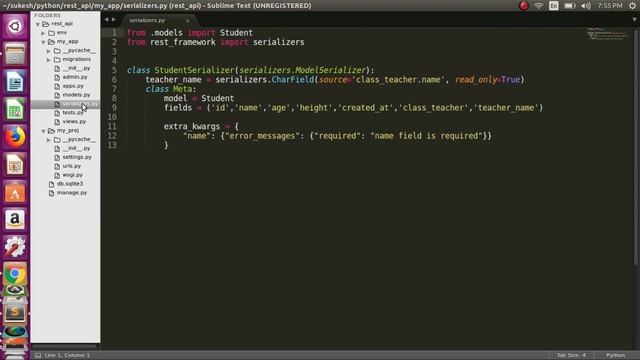Open the Ubuntu Dash search icon
This screenshot has width=640, height=360.
pos(15,27)
